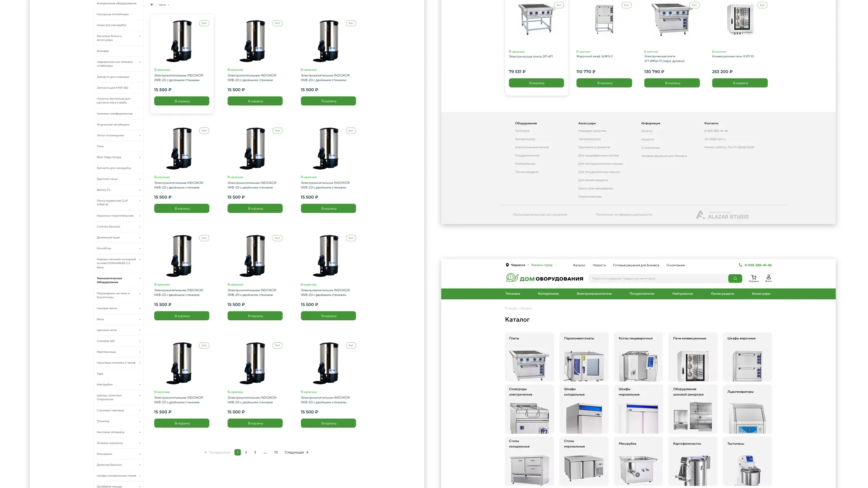Expand Кассовые боксы и аксессуары sidebar category
Screen dimensions: 868x488
[140, 36]
